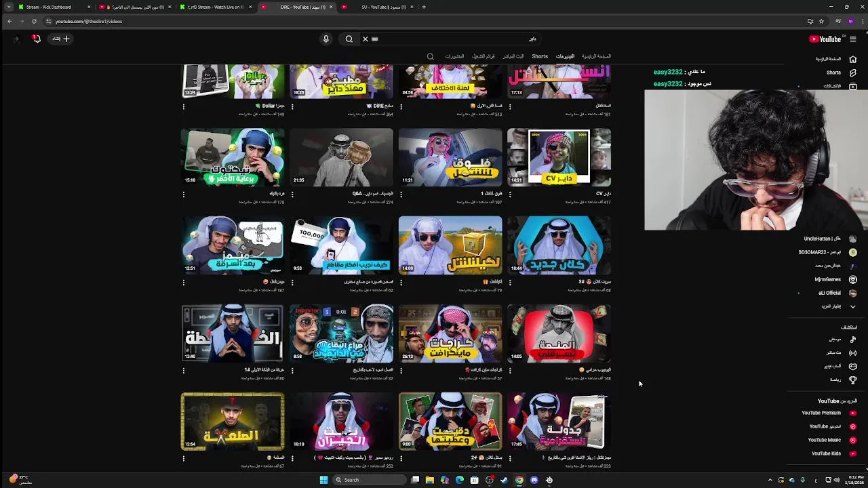Click the browser back arrow

click(x=9, y=21)
